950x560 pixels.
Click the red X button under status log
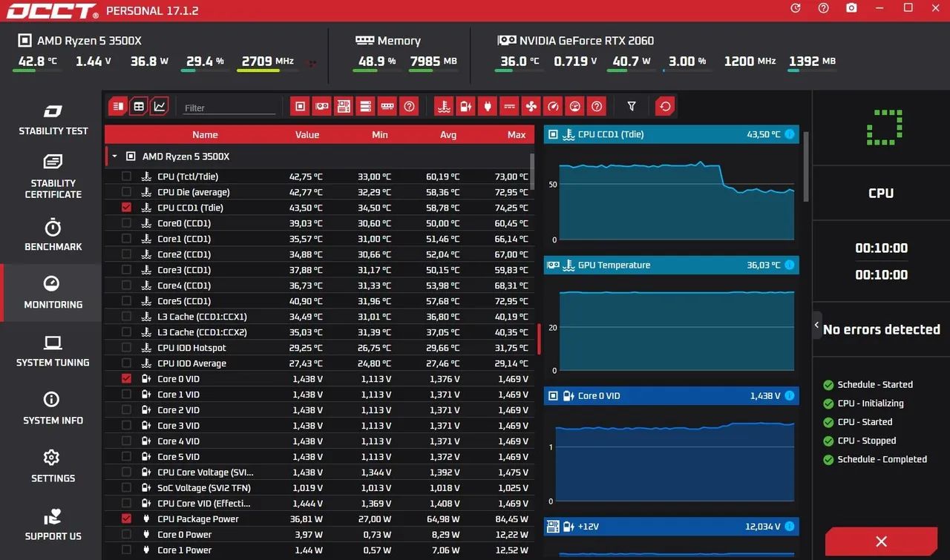point(881,542)
